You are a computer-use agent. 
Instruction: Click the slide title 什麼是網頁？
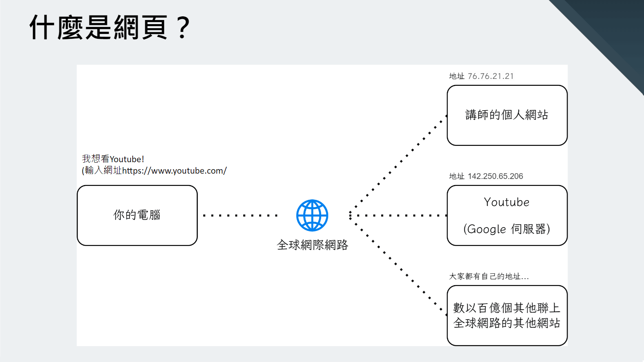click(110, 28)
